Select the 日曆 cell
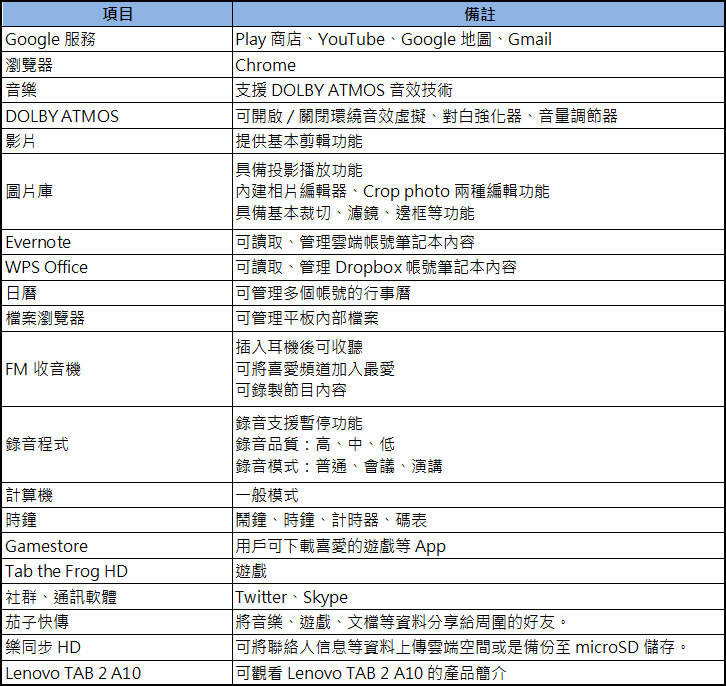Screen dimensions: 726x686 point(117,293)
